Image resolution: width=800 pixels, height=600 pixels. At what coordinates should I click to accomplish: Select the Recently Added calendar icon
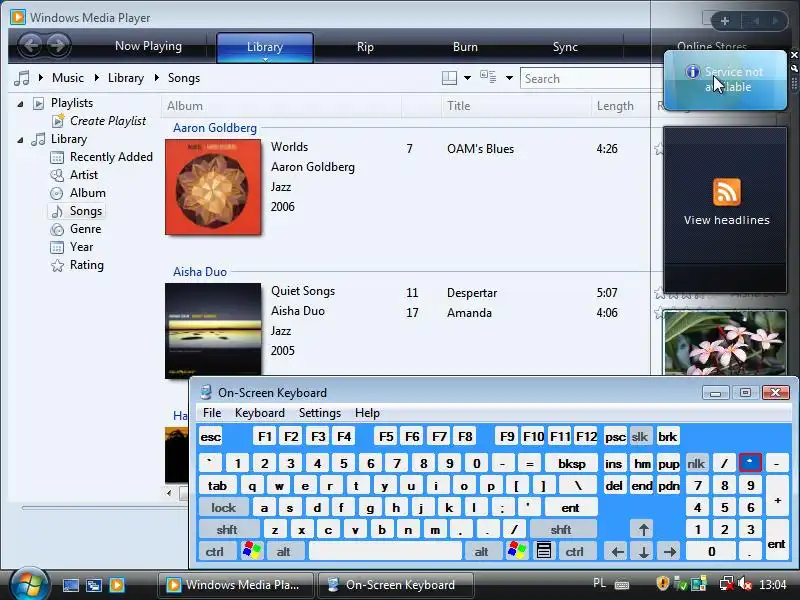57,157
